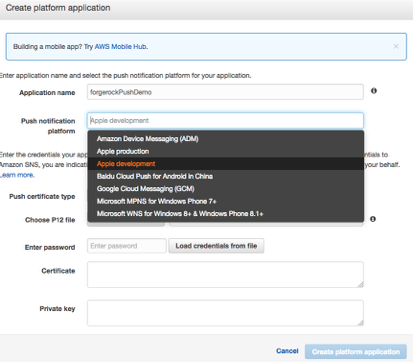Pick Apple development platform option
Image resolution: width=413 pixels, height=362 pixels.
pyautogui.click(x=225, y=164)
